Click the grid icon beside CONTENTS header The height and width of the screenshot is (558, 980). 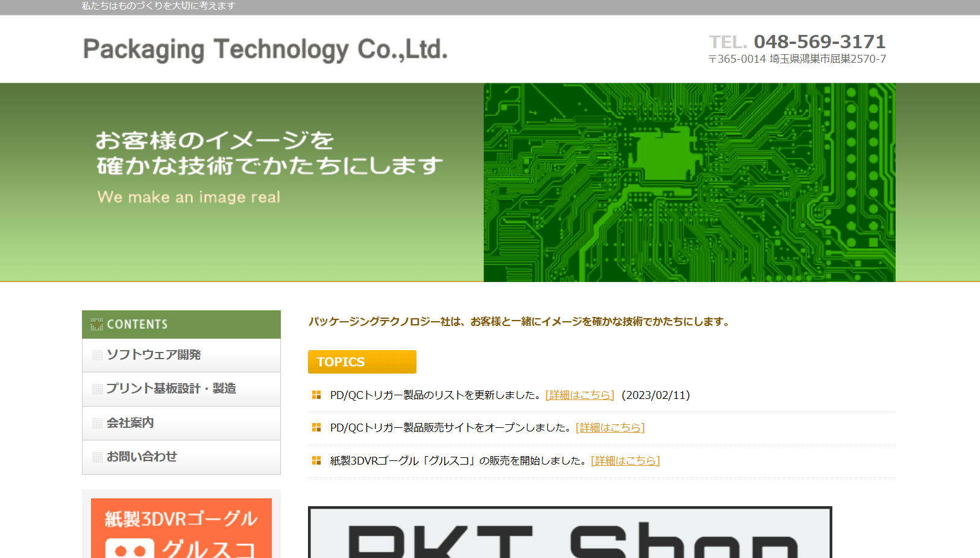(x=96, y=325)
